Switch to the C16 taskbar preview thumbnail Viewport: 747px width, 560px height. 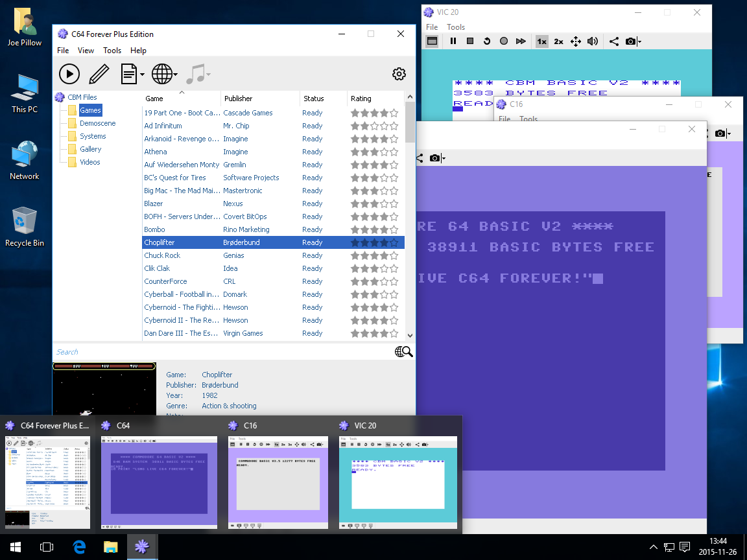pyautogui.click(x=278, y=482)
